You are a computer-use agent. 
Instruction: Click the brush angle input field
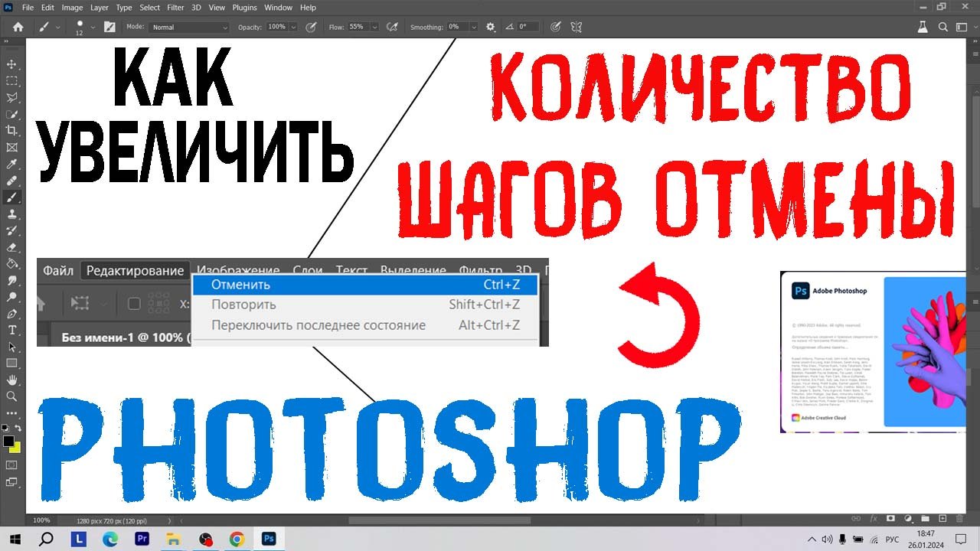click(x=528, y=27)
